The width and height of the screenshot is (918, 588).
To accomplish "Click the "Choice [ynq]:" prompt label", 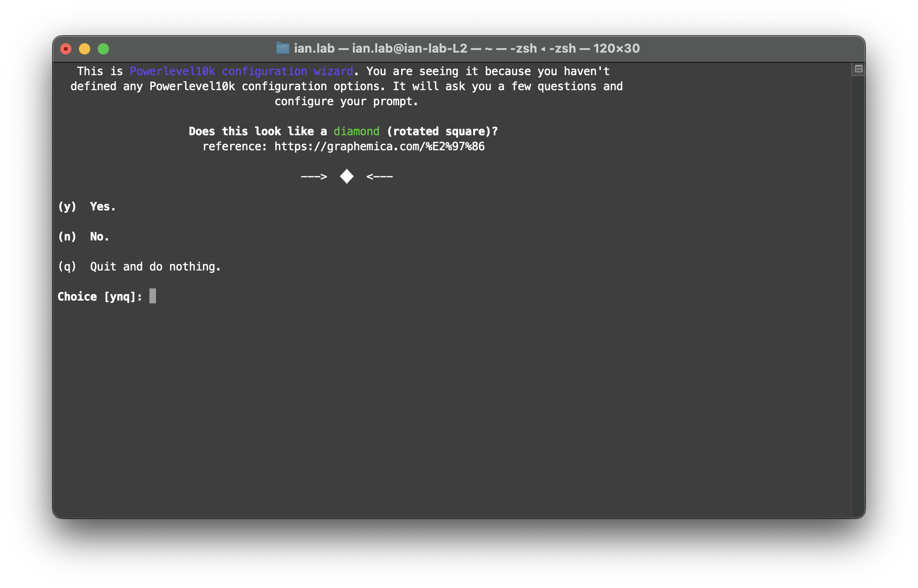I will 100,297.
